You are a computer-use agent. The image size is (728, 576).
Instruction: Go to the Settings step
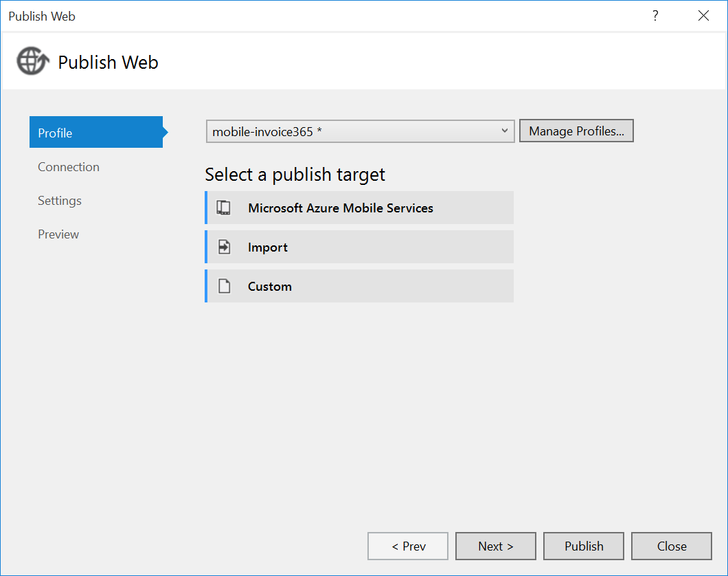tap(60, 201)
